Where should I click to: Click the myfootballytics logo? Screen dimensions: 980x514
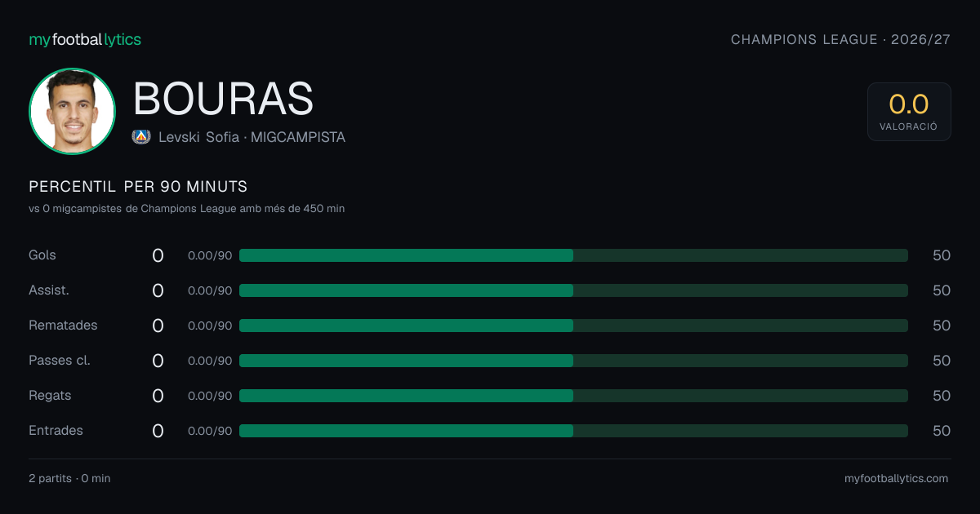85,39
